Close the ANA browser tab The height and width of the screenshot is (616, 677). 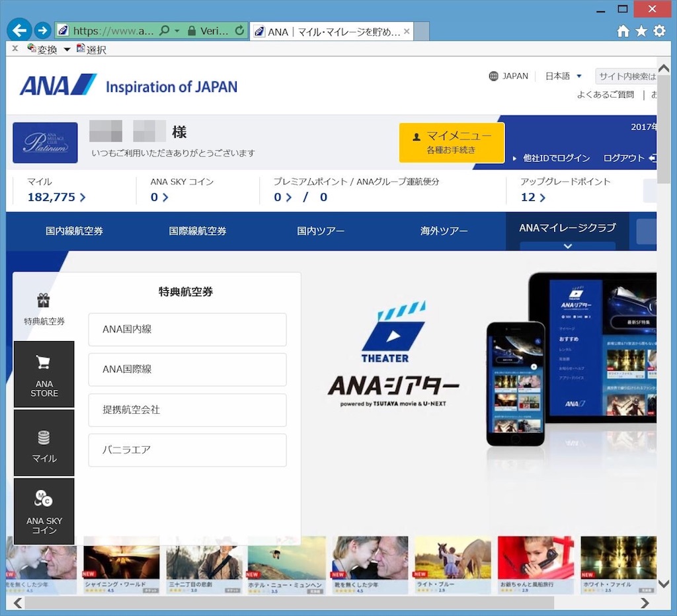407,32
